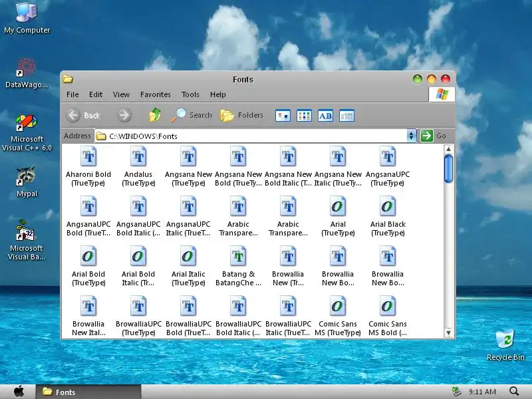Open the DataWago... desktop shortcut
This screenshot has width=532, height=399.
[x=27, y=73]
